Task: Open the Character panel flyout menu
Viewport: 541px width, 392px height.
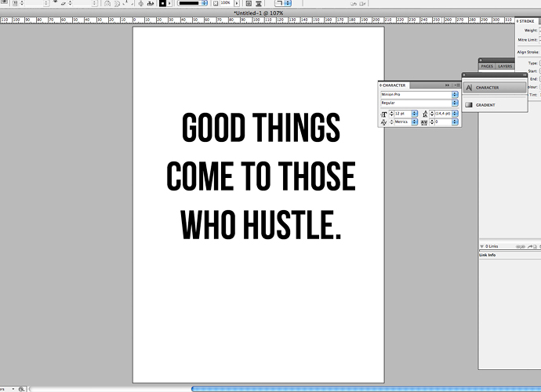Action: (x=457, y=85)
